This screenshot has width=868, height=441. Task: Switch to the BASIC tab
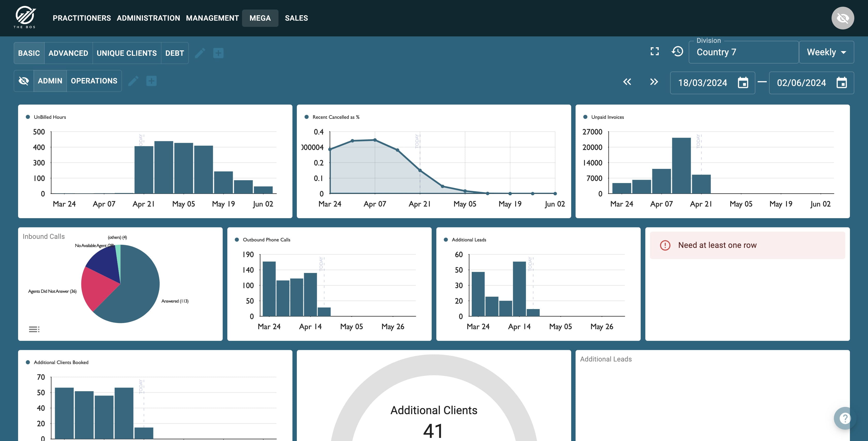[x=29, y=53]
